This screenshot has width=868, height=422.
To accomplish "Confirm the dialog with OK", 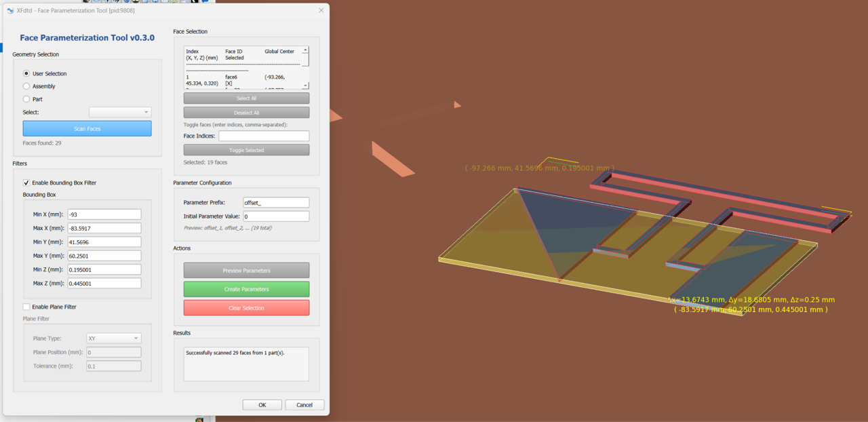I will coord(262,405).
